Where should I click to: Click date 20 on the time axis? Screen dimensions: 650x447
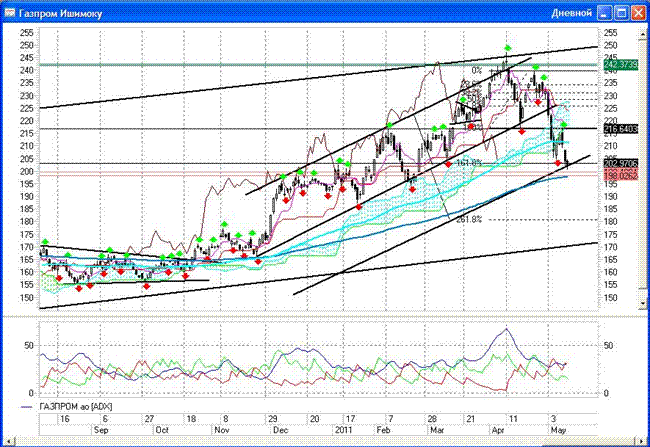pyautogui.click(x=314, y=419)
